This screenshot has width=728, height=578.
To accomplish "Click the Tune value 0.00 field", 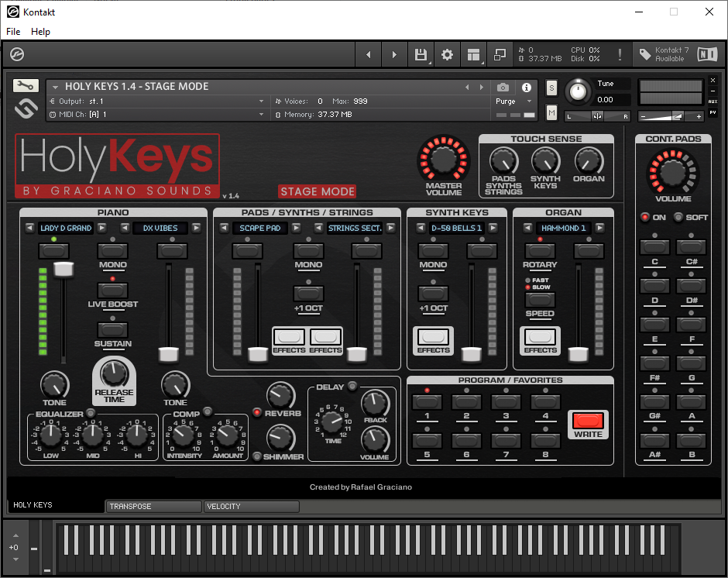I will (x=612, y=99).
